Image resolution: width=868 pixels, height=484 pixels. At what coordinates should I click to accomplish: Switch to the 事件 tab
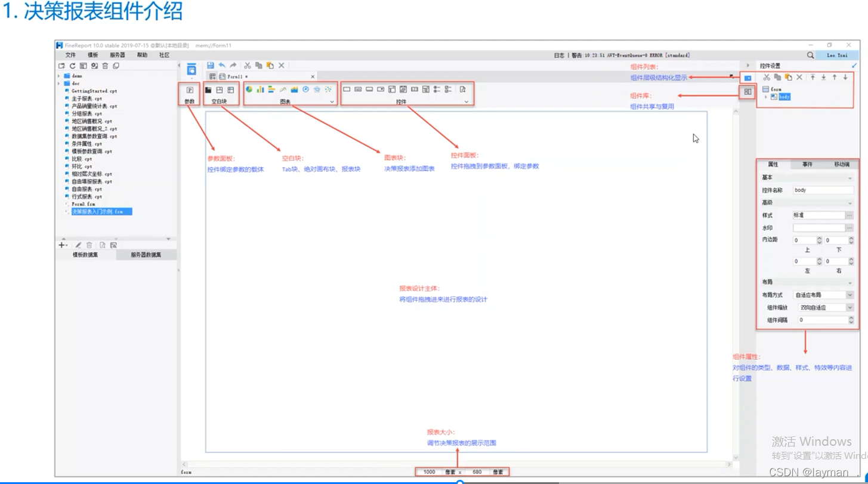807,164
